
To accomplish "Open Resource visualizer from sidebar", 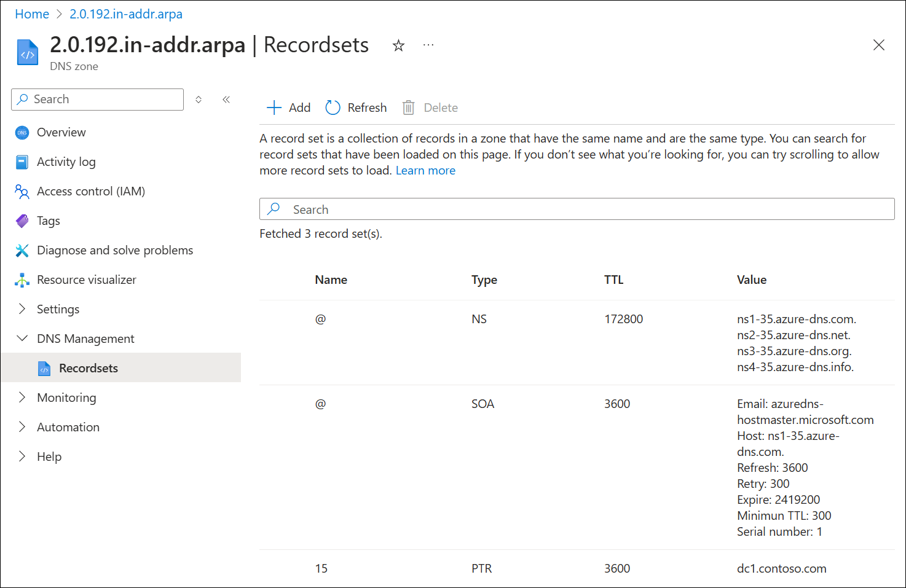I will click(x=86, y=280).
